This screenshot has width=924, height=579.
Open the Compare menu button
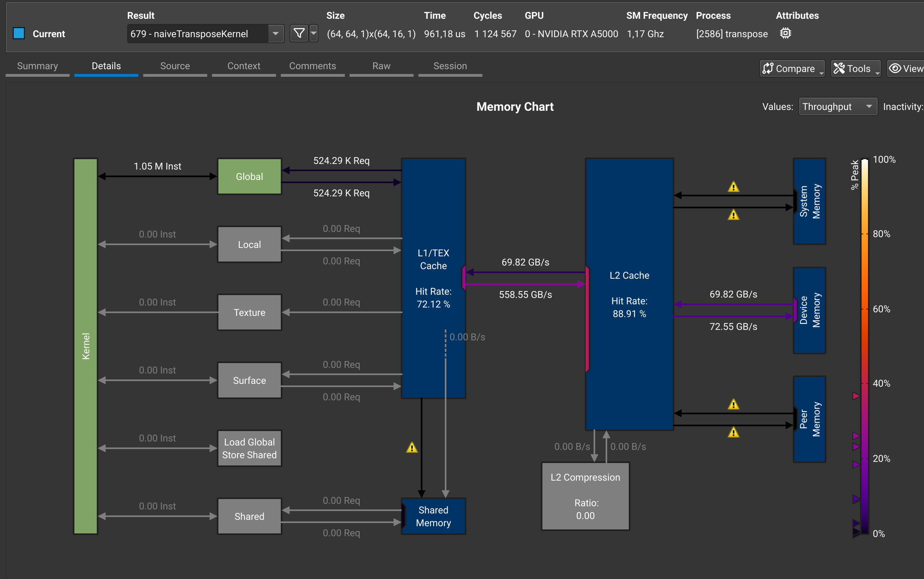tap(792, 68)
